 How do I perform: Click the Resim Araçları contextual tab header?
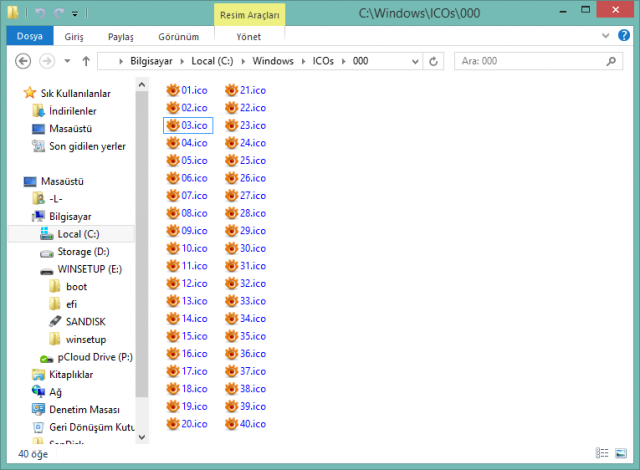pyautogui.click(x=249, y=15)
